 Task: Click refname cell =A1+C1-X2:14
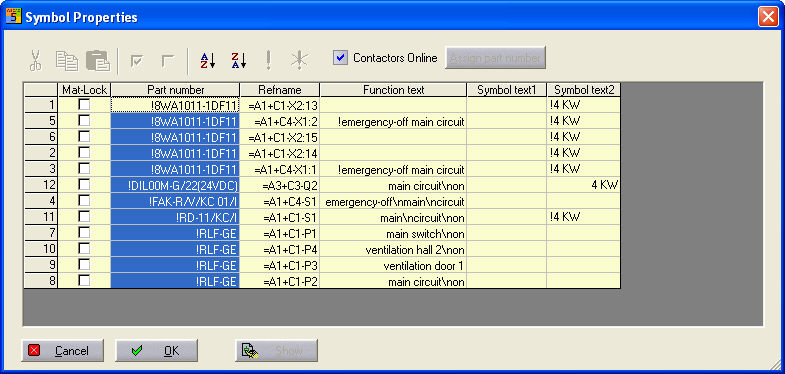(x=280, y=153)
